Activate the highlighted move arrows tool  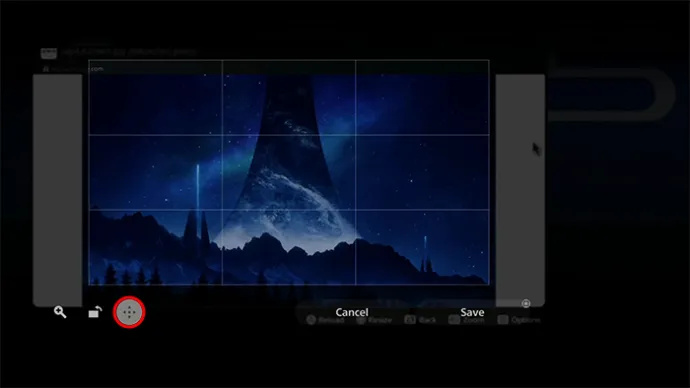click(129, 312)
